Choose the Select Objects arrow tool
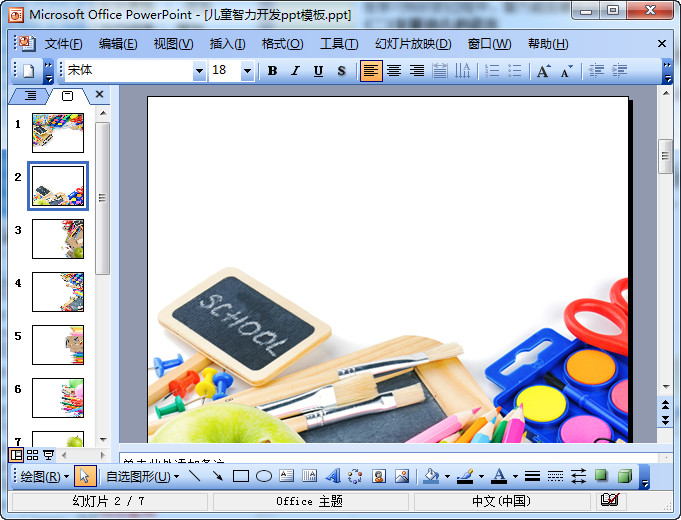 point(85,476)
